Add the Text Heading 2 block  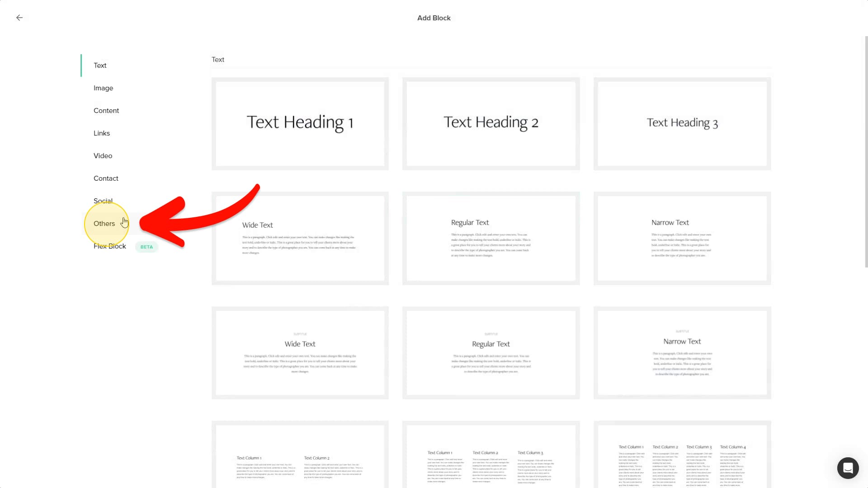click(491, 124)
